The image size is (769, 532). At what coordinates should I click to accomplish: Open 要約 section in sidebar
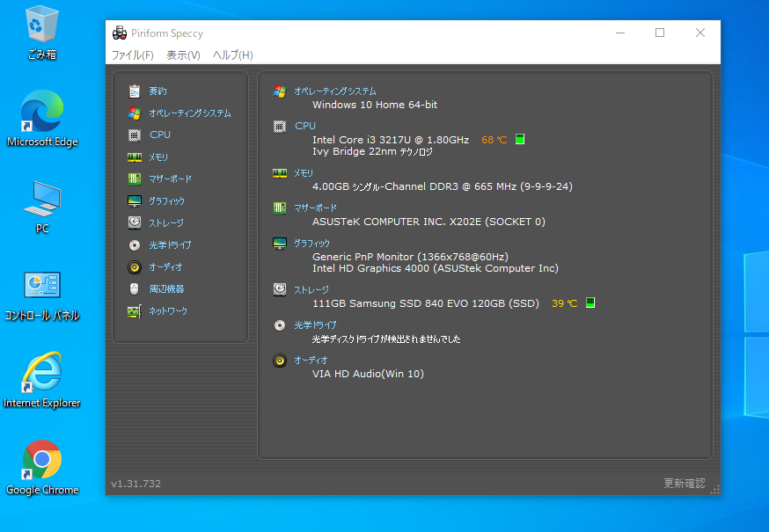click(157, 91)
